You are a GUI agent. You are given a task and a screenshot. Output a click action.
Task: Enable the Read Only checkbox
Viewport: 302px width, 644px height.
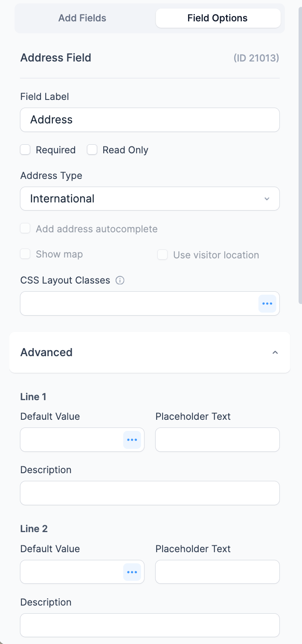coord(92,150)
